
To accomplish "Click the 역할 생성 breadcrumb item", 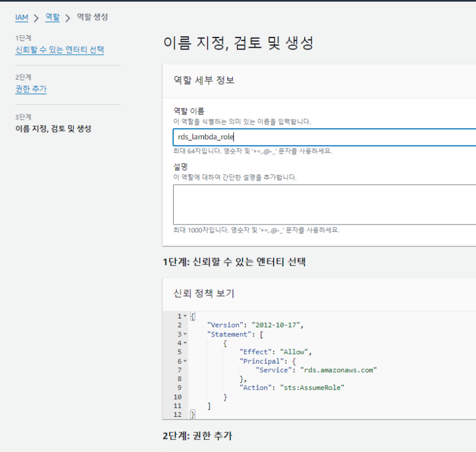I will tap(92, 17).
